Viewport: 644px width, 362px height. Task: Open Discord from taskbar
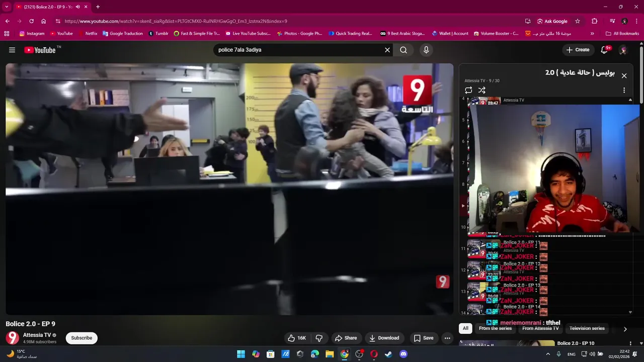(x=403, y=354)
